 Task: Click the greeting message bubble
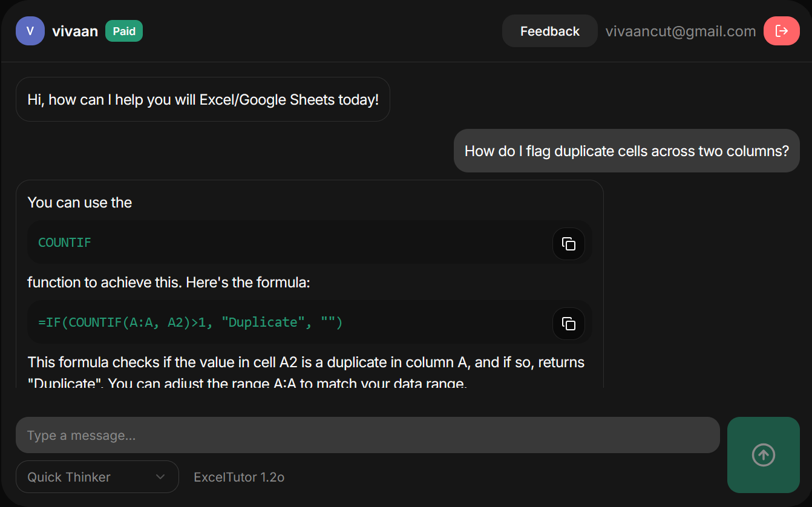pos(203,99)
